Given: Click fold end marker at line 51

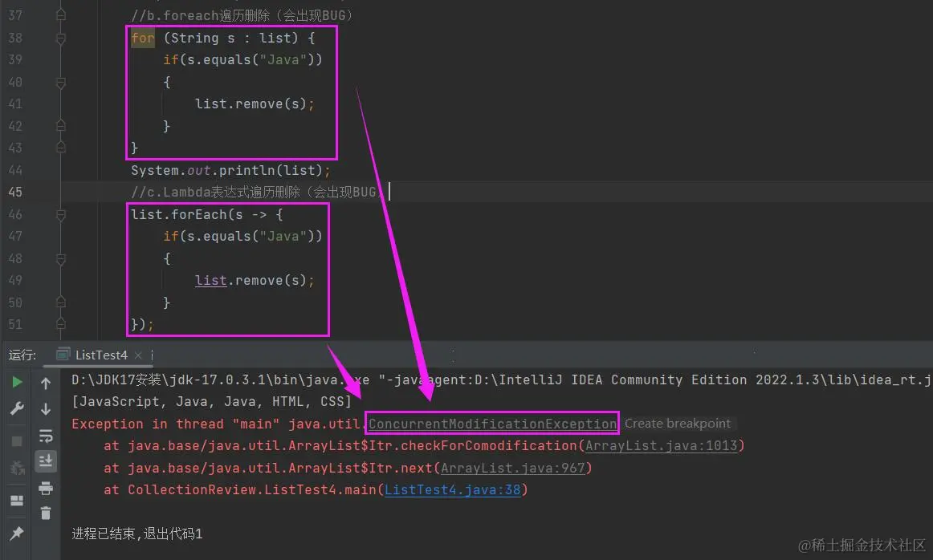Looking at the screenshot, I should [x=61, y=323].
